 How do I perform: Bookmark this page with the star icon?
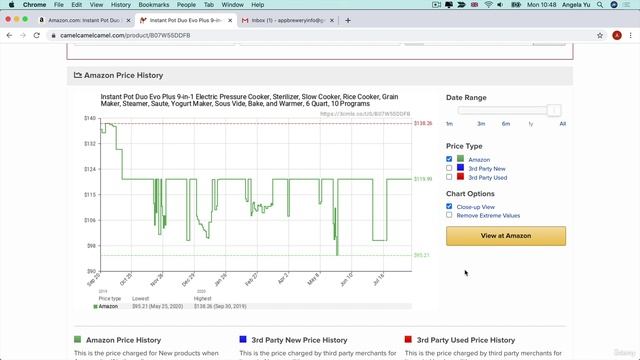(x=600, y=36)
